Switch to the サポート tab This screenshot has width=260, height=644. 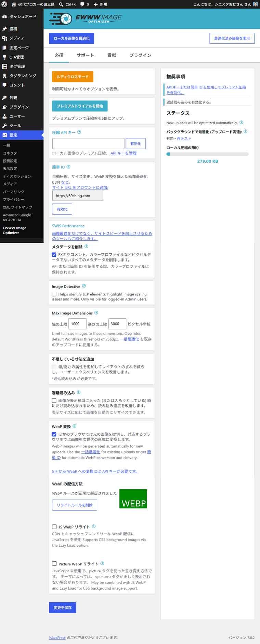pyautogui.click(x=85, y=55)
